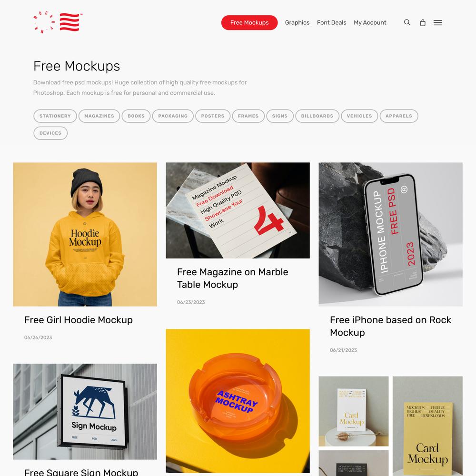The image size is (476, 476).
Task: Go to Font Deals
Action: pos(331,22)
